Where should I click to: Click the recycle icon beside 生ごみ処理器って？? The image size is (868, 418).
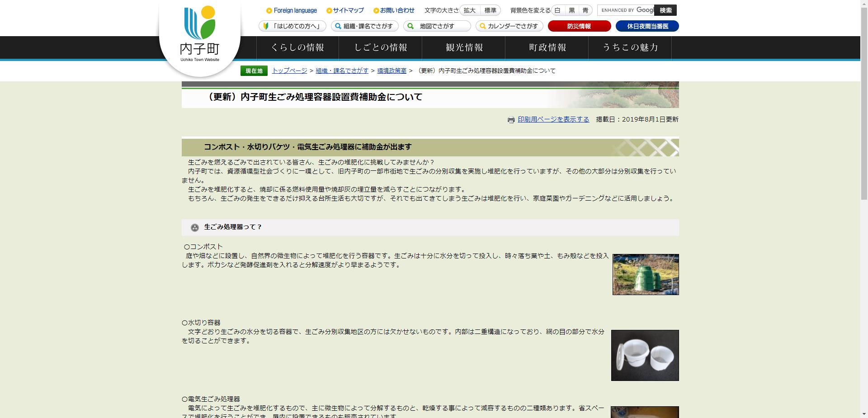coord(195,227)
